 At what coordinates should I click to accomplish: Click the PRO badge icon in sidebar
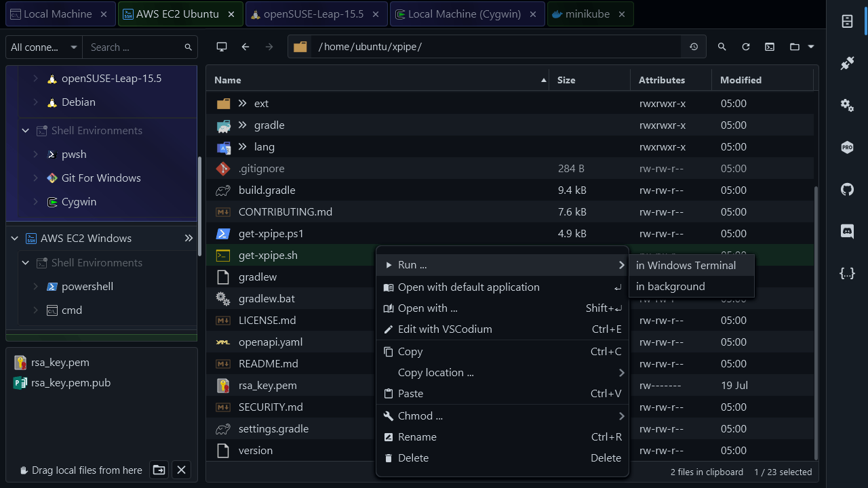[847, 147]
